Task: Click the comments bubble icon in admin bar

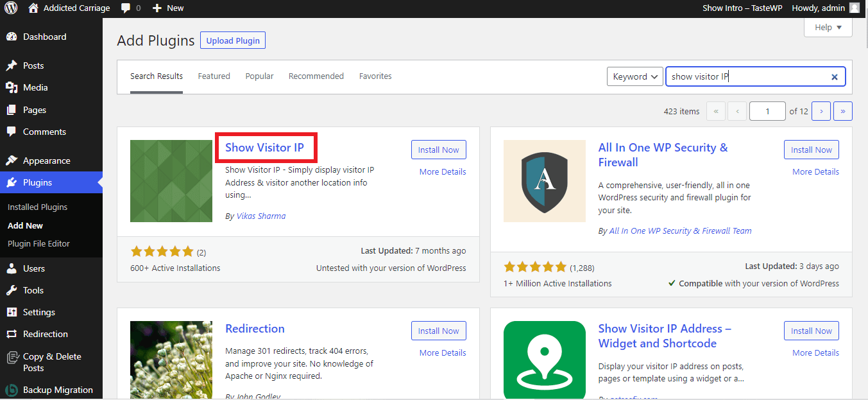Action: (x=126, y=8)
